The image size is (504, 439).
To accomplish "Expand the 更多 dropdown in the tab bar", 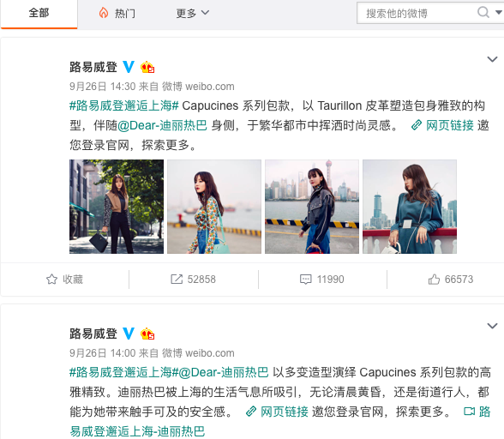I will click(193, 13).
